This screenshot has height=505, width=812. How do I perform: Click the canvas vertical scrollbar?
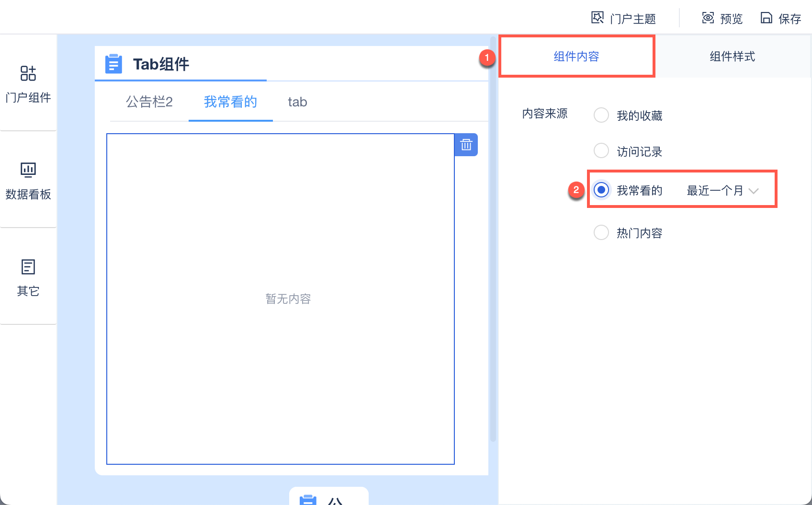tap(493, 240)
